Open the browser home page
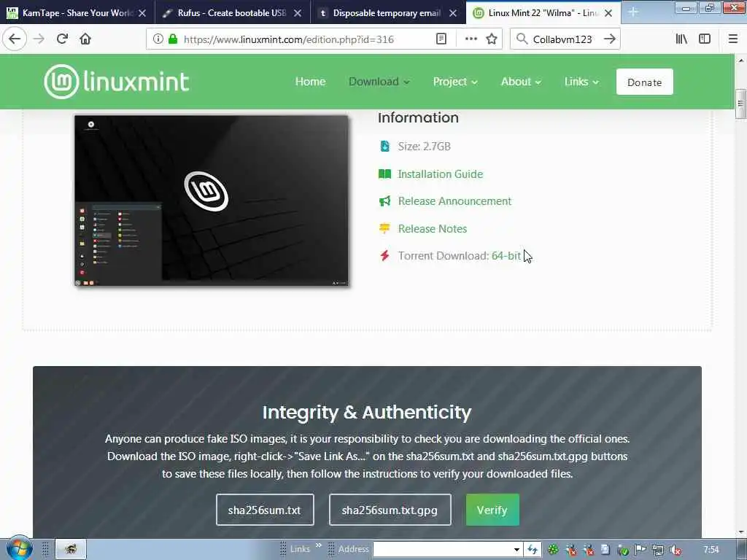This screenshot has width=747, height=560. [x=85, y=39]
